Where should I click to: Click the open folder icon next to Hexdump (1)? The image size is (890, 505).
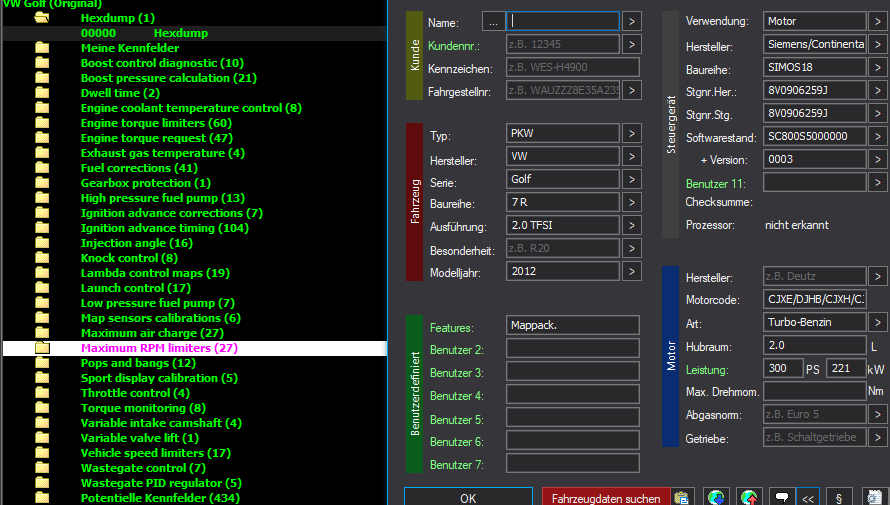pos(42,18)
